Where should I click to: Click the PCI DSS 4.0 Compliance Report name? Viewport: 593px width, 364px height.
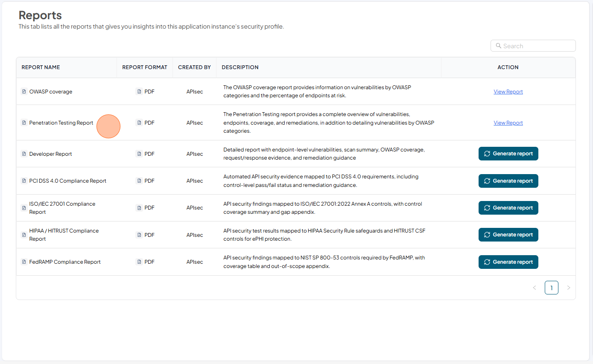[x=67, y=181]
